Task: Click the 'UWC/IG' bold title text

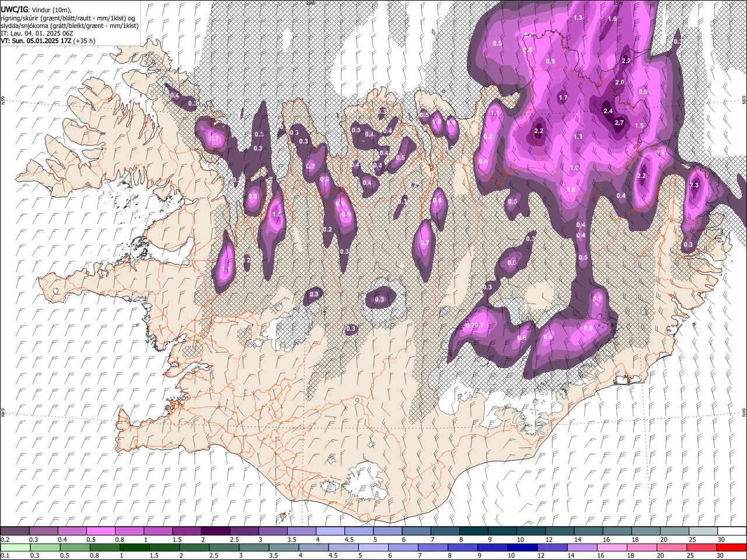Action: [14, 10]
